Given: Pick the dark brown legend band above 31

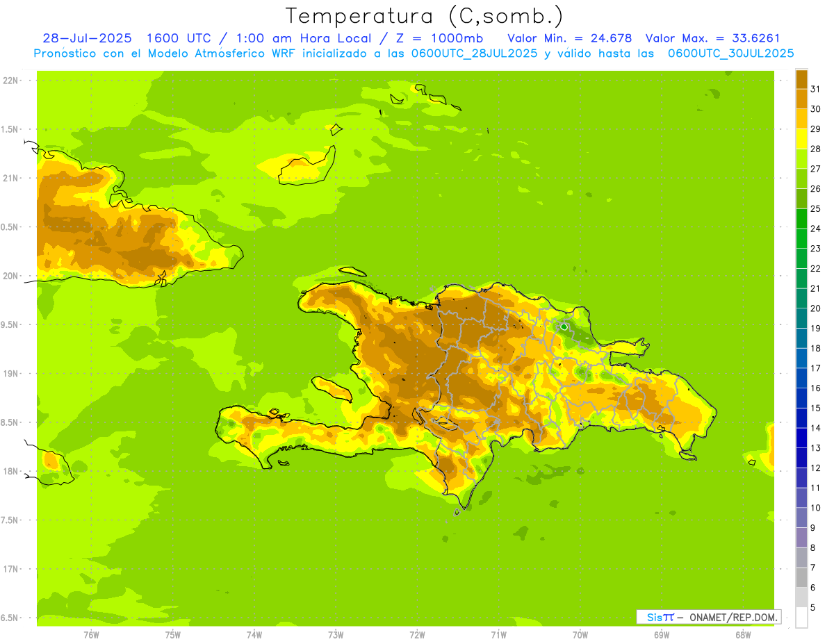Looking at the screenshot, I should (x=801, y=79).
